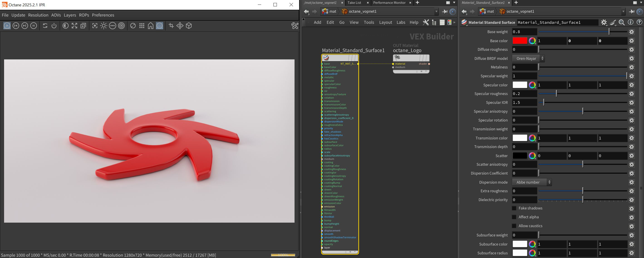Enable the Fake shadows checkbox
Screen dimensions: 644x258
514,208
